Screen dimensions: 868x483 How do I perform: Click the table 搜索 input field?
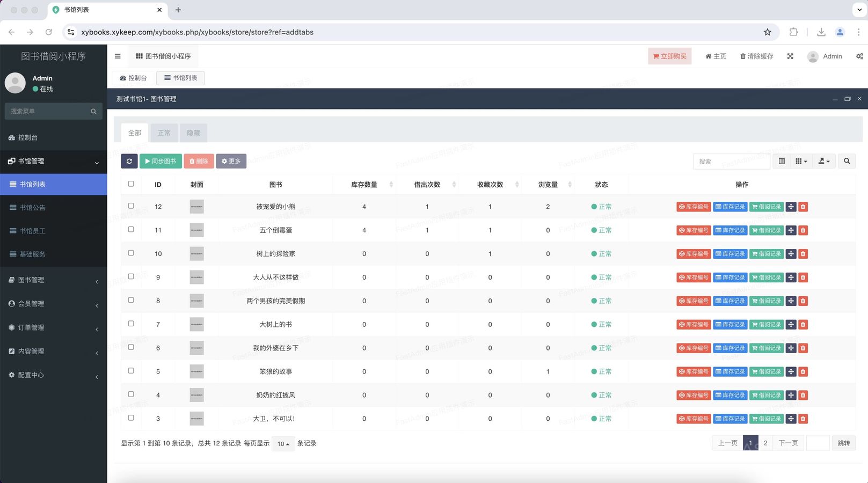pyautogui.click(x=731, y=161)
